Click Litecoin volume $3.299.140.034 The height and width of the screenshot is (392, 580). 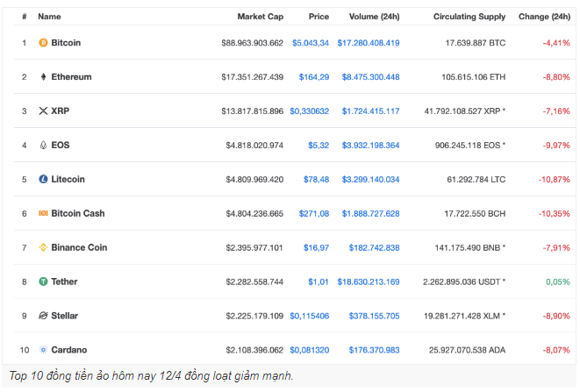click(370, 180)
